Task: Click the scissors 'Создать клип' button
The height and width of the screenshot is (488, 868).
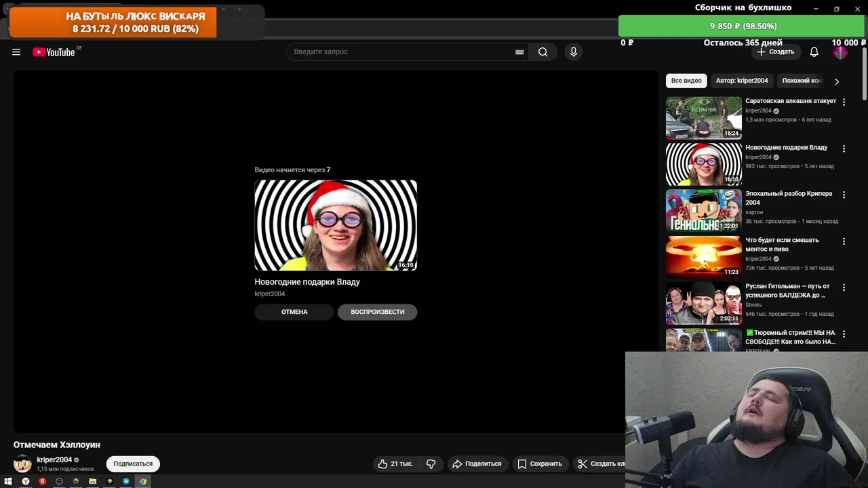Action: pyautogui.click(x=600, y=464)
